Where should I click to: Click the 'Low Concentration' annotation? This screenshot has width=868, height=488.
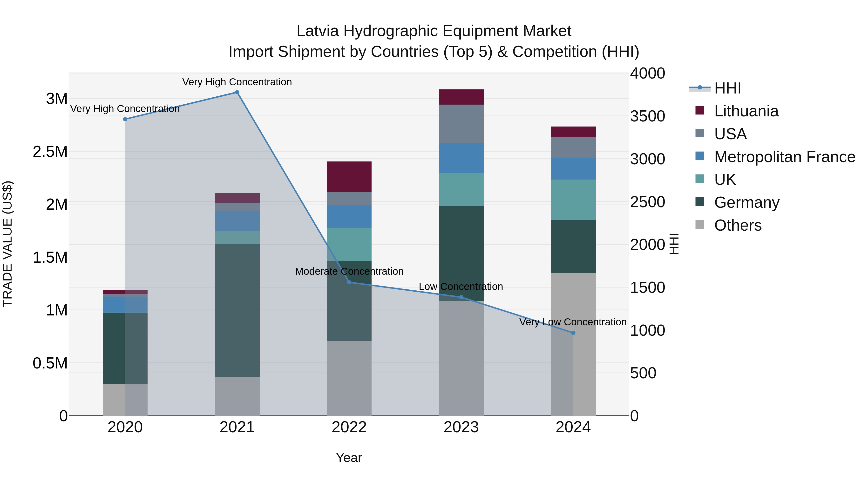pyautogui.click(x=461, y=287)
